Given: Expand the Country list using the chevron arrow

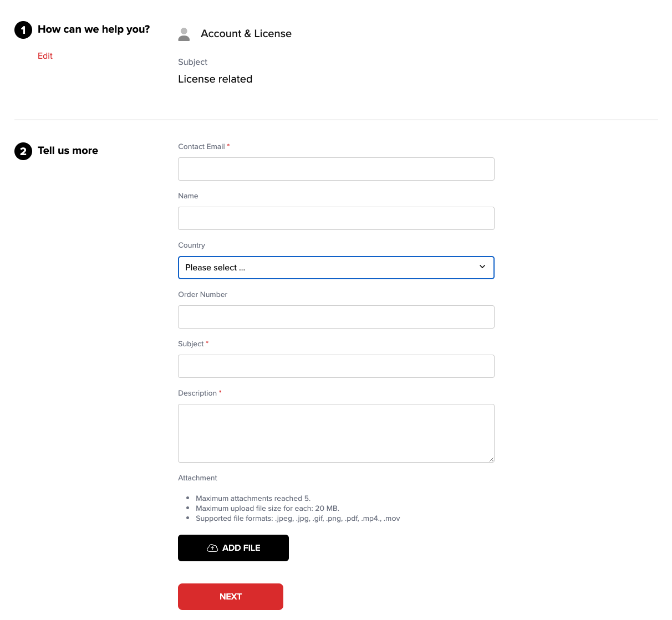Looking at the screenshot, I should pos(482,267).
